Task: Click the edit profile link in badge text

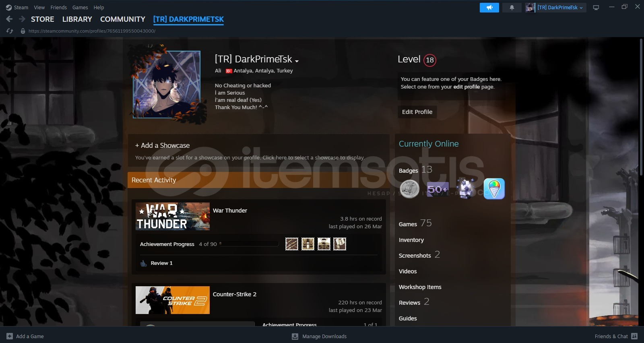Action: [x=466, y=87]
